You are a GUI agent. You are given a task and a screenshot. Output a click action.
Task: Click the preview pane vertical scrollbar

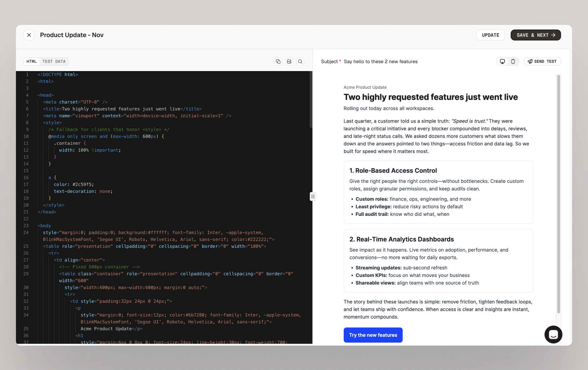click(x=558, y=194)
